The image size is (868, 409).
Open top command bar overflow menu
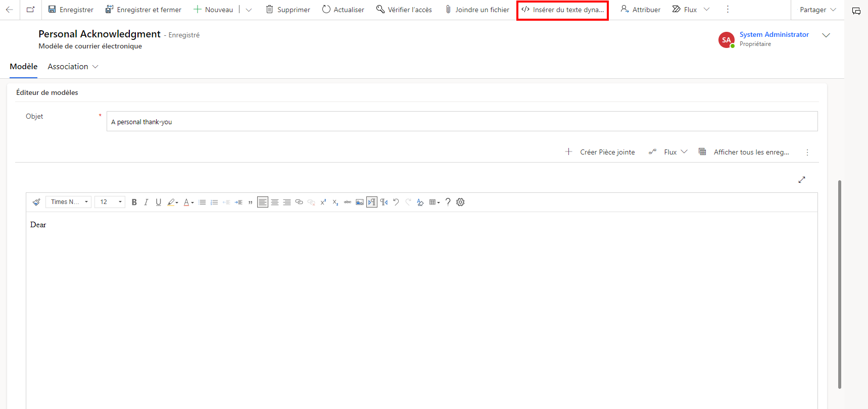[728, 10]
